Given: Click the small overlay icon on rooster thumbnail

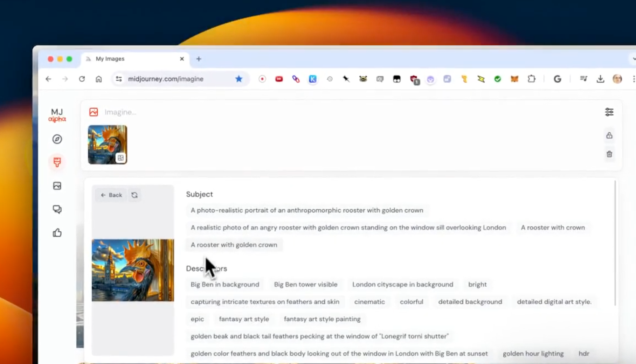Looking at the screenshot, I should tap(120, 158).
